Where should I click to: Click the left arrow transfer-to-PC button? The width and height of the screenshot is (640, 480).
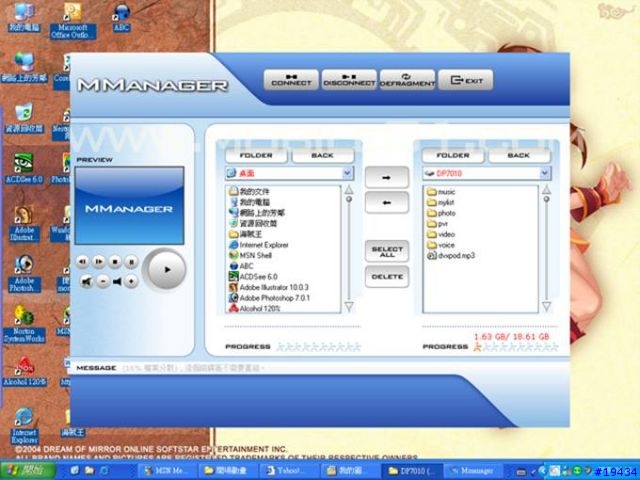tap(387, 203)
